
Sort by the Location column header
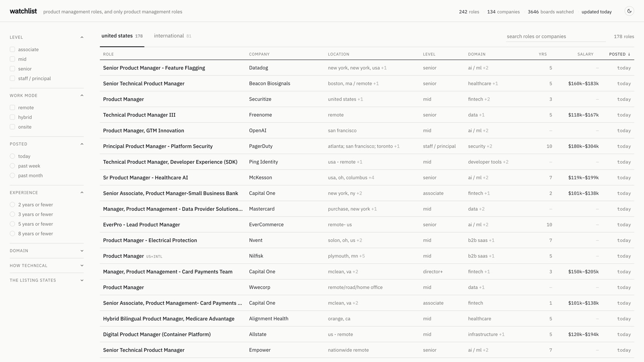click(339, 54)
